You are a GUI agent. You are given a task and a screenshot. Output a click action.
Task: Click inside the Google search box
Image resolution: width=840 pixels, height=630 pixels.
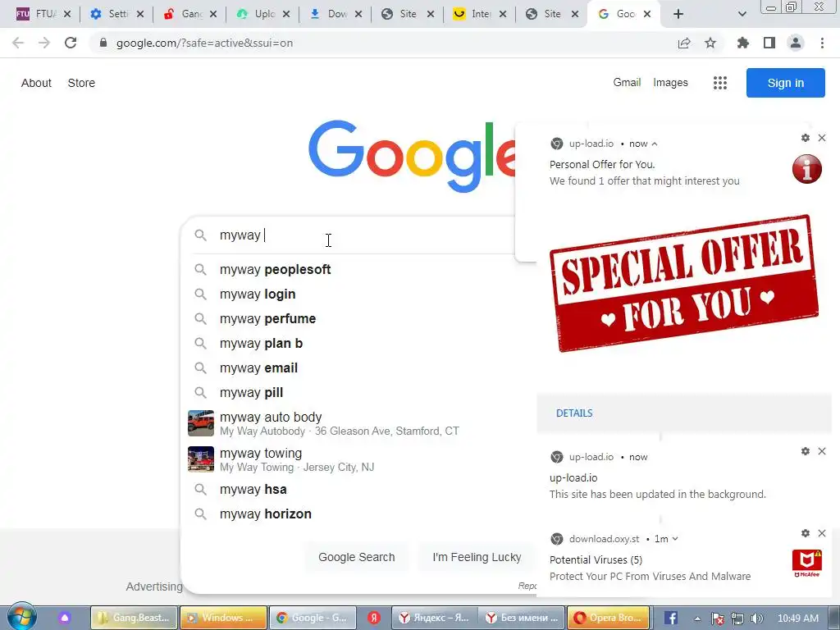tap(364, 235)
